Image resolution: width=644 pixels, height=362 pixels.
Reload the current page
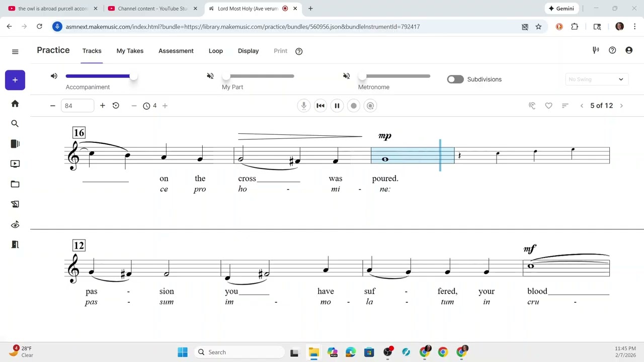39,27
